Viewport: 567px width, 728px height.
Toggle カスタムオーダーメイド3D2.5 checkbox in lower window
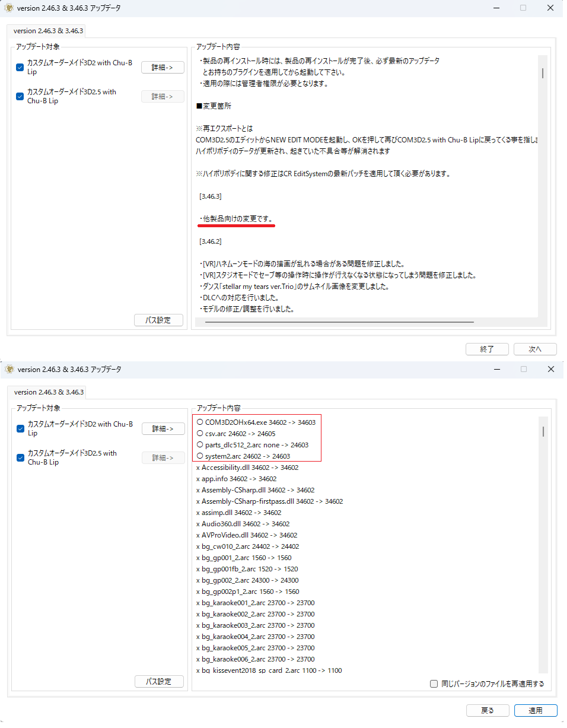point(20,457)
